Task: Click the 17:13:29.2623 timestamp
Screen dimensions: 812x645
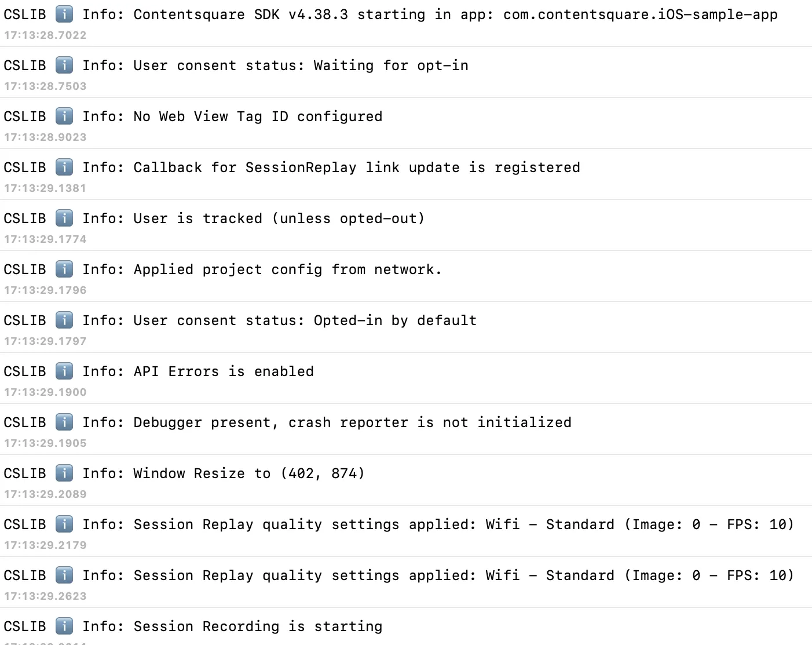Action: coord(45,596)
